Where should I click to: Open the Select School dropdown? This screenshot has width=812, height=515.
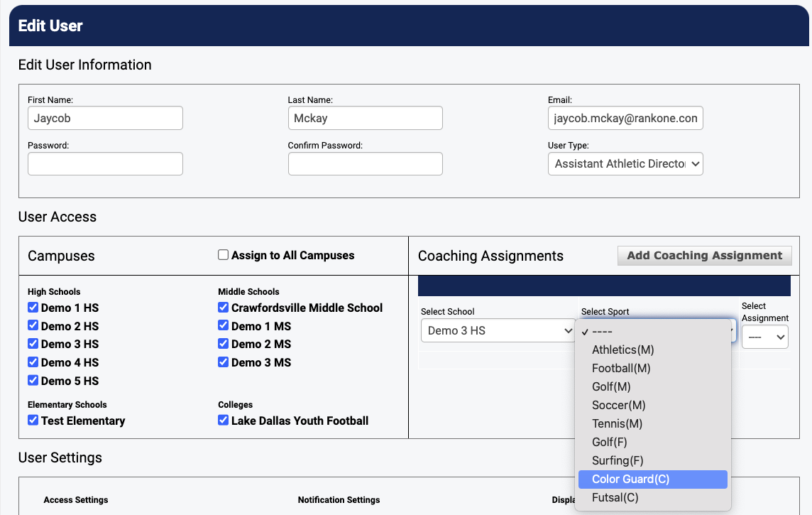[x=498, y=330]
